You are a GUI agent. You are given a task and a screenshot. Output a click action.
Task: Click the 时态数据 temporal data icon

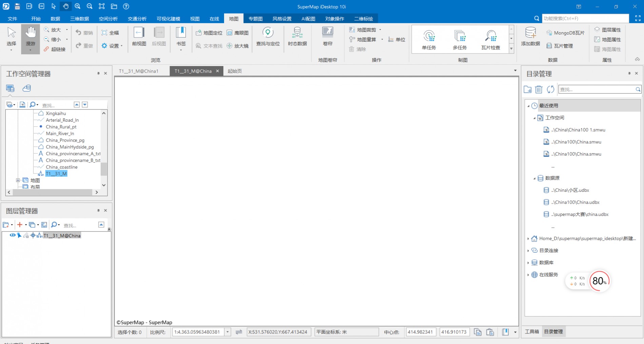297,37
